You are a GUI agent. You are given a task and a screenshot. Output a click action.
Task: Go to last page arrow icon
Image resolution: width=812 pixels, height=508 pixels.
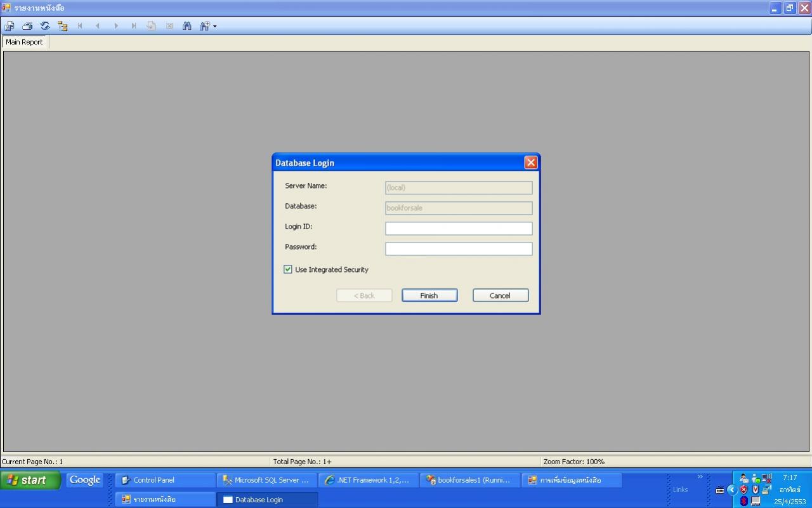[133, 26]
